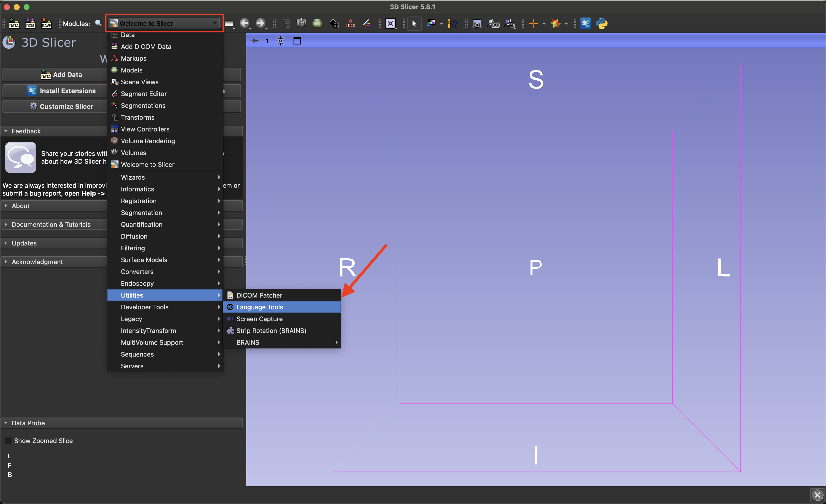This screenshot has height=504, width=826.
Task: Select Segment Editor in module list
Action: tap(144, 94)
